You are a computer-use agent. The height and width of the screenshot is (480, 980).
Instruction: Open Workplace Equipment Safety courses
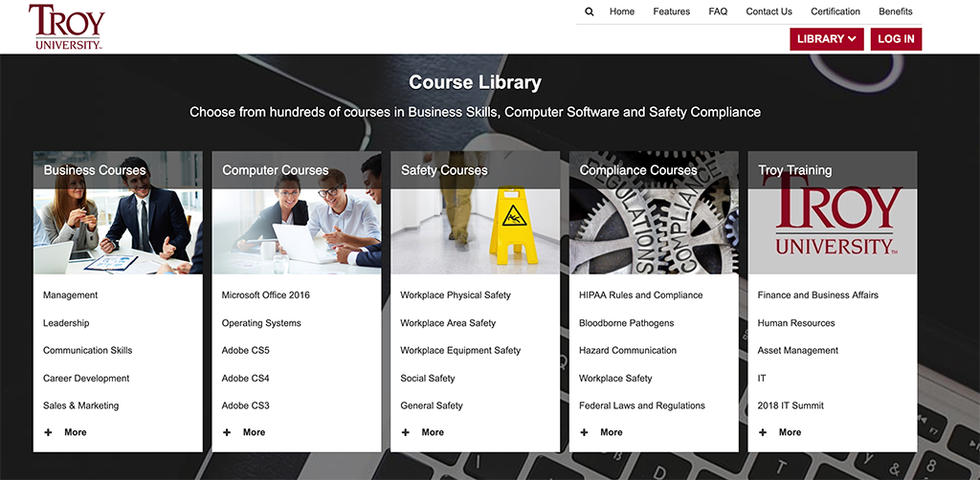(460, 350)
